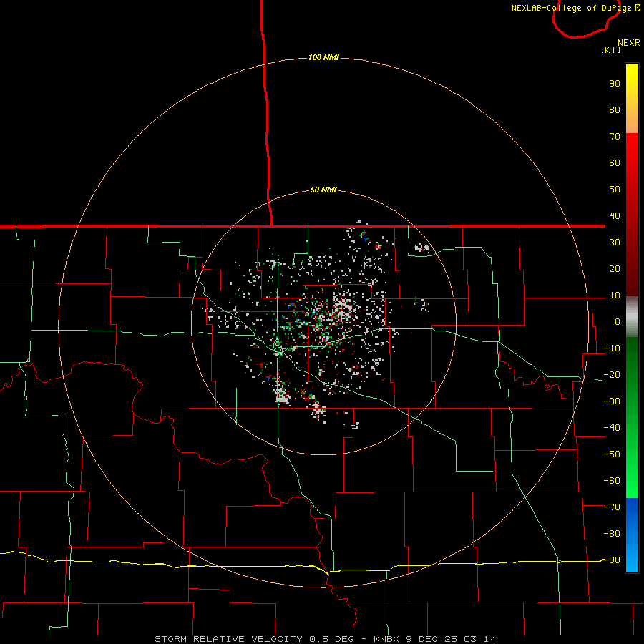Viewport: 644px width, 644px height.
Task: Click the -10 value on the velocity scale
Action: point(612,348)
